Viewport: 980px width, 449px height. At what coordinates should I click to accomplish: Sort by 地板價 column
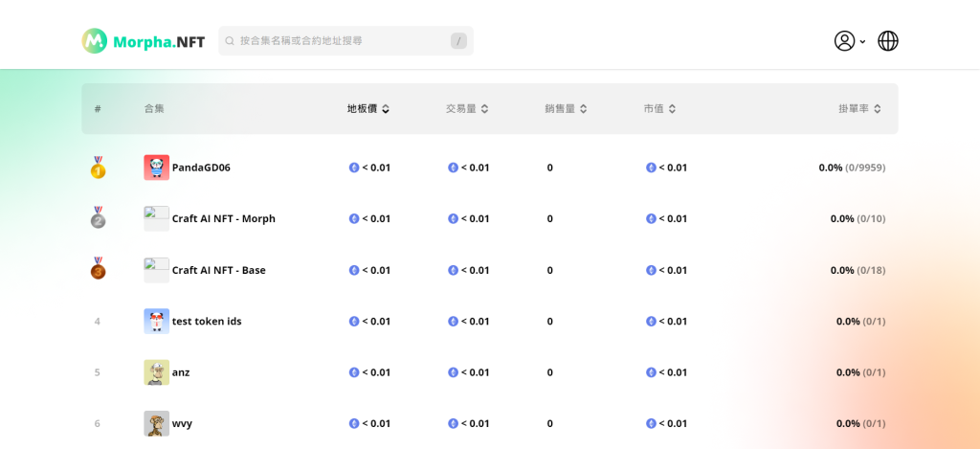click(x=368, y=109)
